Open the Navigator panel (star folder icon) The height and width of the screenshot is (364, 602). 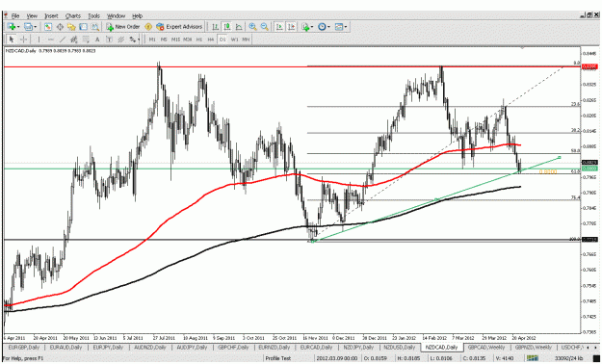click(71, 27)
